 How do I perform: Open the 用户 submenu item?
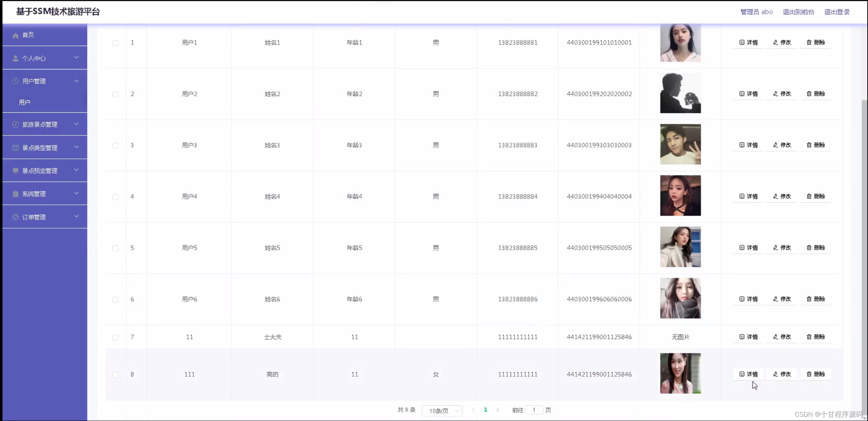tap(25, 102)
